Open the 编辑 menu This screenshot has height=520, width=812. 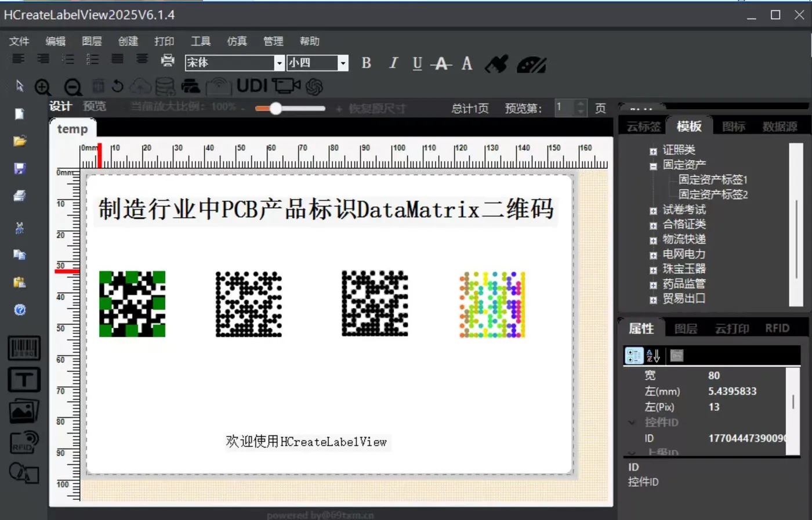56,41
